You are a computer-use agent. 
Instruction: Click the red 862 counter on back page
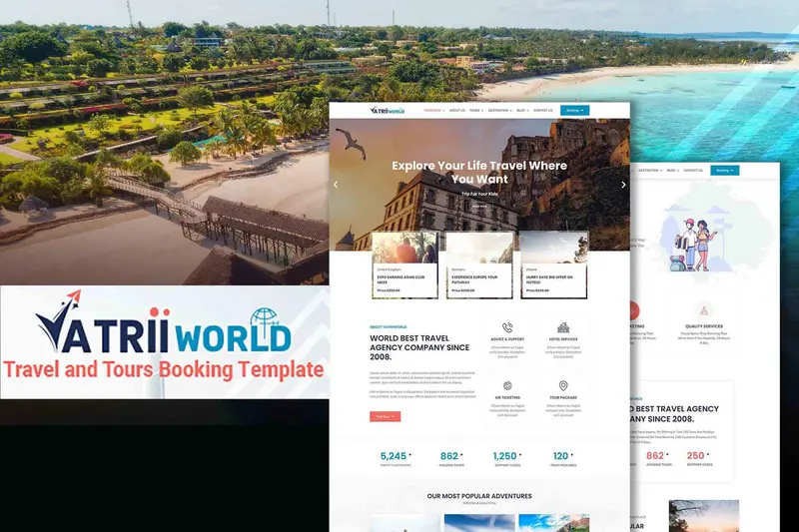pyautogui.click(x=659, y=458)
